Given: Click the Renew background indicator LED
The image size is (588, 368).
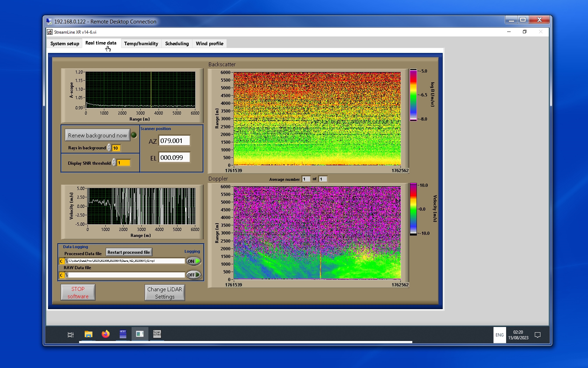Looking at the screenshot, I should [134, 135].
